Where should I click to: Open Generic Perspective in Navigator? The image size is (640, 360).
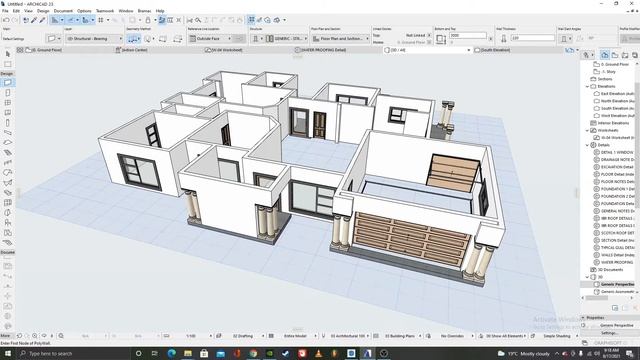618,284
